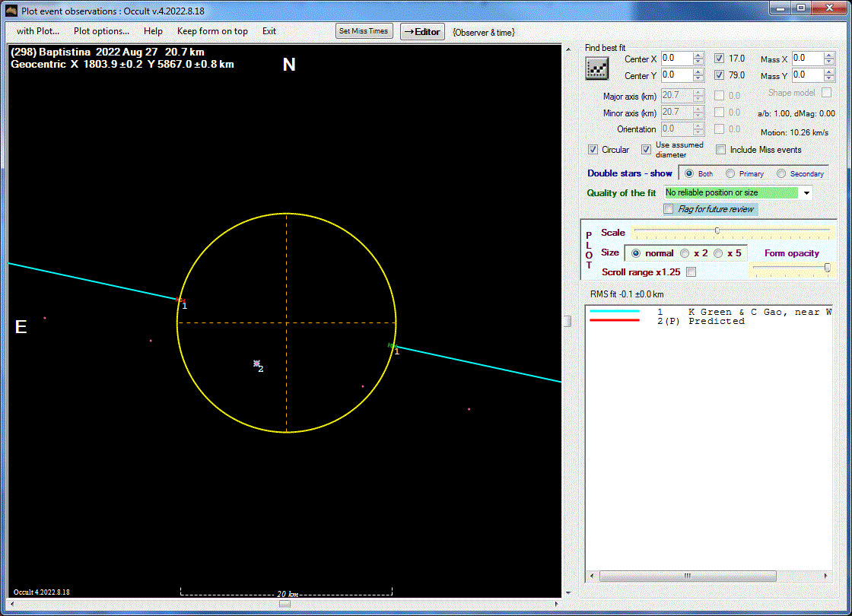Click the Motion: 10.26 km/s text
This screenshot has width=852, height=616.
tap(794, 132)
